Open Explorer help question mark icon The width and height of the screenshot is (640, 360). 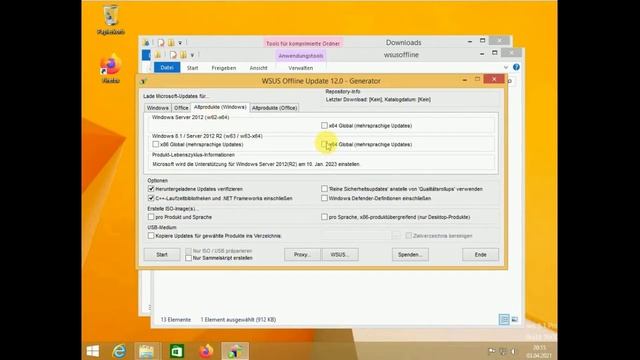coord(516,67)
